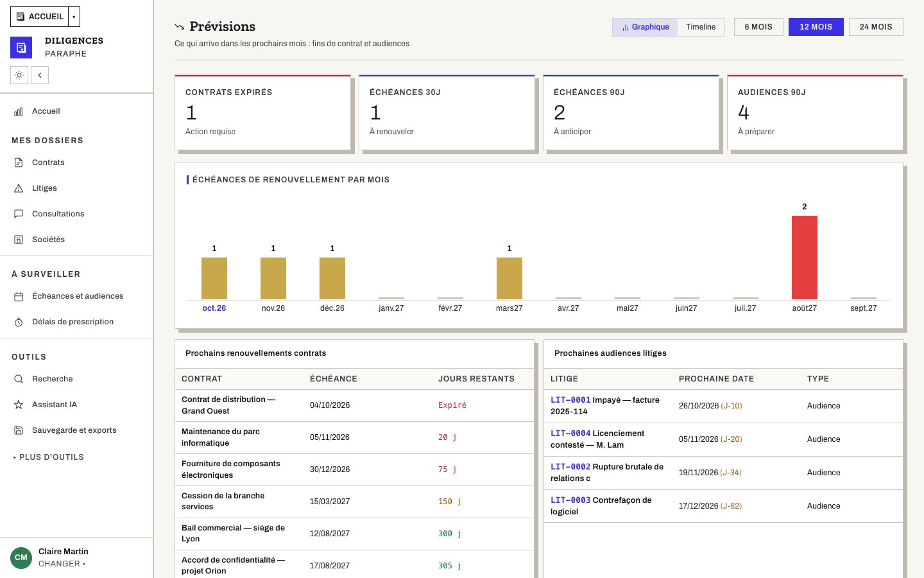The height and width of the screenshot is (578, 924).
Task: Go to Sociétés page
Action: 76,240
